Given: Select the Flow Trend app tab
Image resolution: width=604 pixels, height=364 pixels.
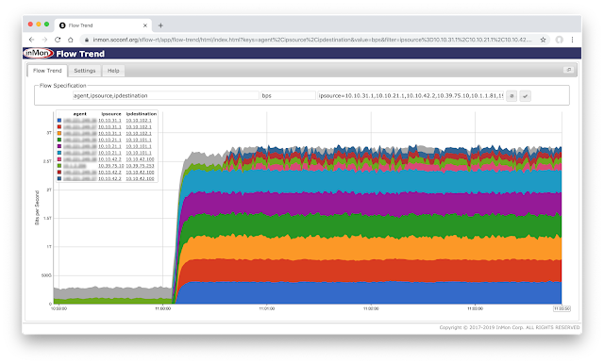Looking at the screenshot, I should coord(47,71).
